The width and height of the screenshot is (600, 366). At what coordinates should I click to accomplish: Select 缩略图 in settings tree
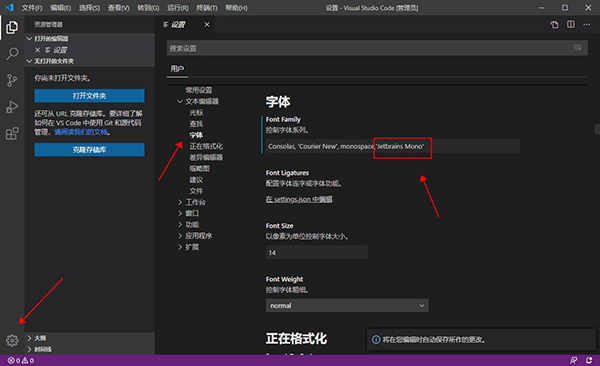(x=199, y=168)
